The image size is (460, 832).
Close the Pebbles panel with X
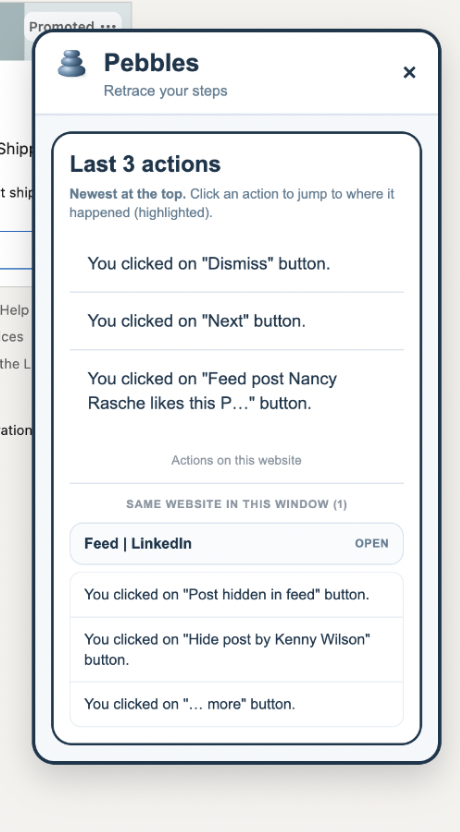click(x=409, y=72)
